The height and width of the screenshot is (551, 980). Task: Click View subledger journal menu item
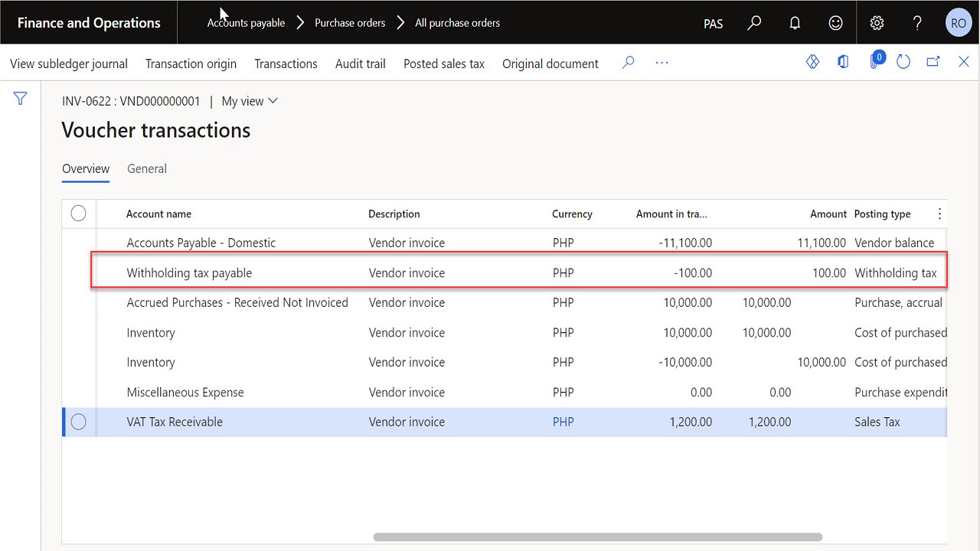coord(69,64)
